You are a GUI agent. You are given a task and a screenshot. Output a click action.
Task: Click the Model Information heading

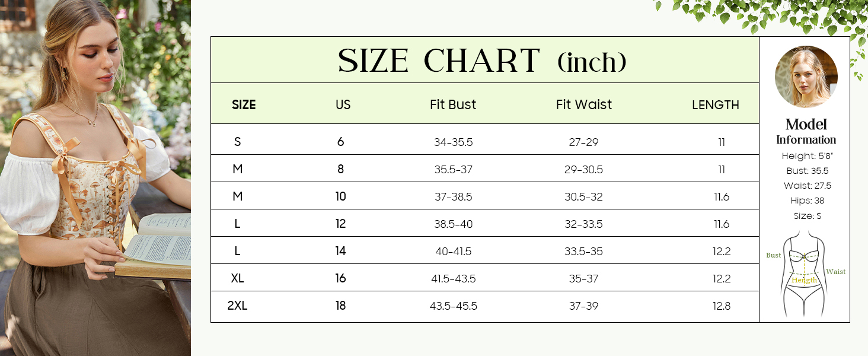click(806, 131)
